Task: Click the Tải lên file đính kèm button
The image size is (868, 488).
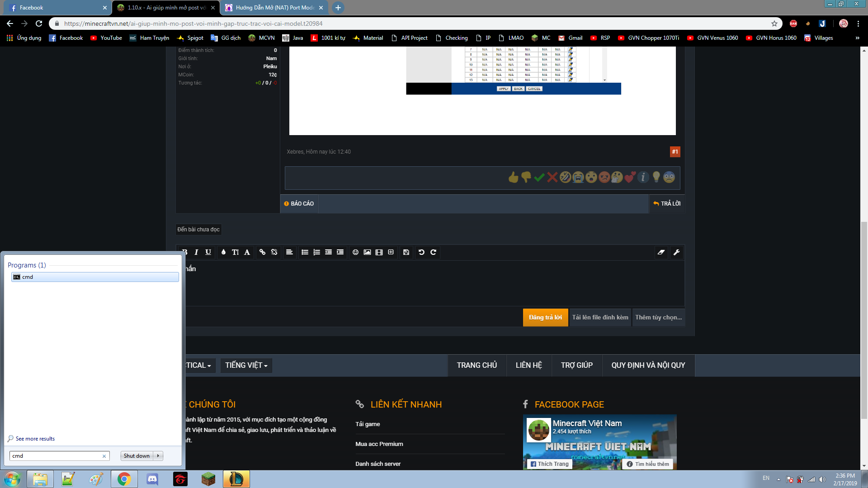Action: click(600, 317)
